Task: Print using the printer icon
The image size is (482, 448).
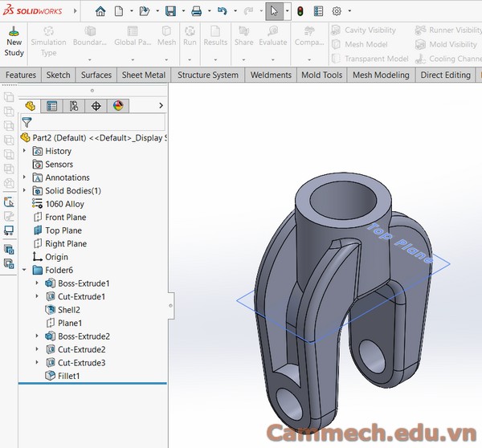Action: (x=197, y=11)
